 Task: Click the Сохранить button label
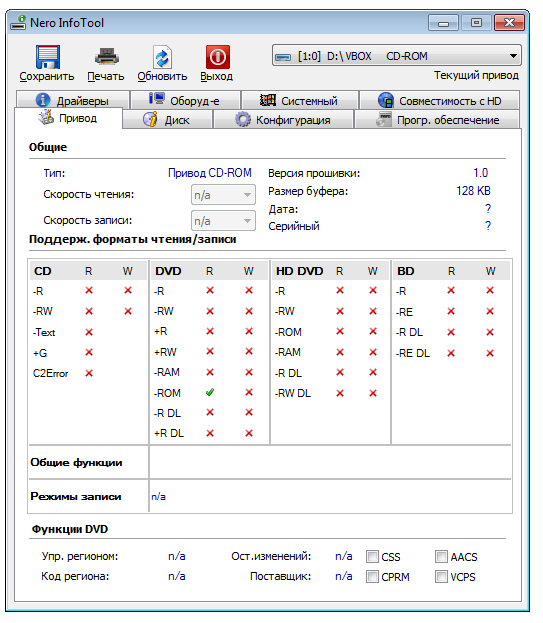[x=47, y=76]
